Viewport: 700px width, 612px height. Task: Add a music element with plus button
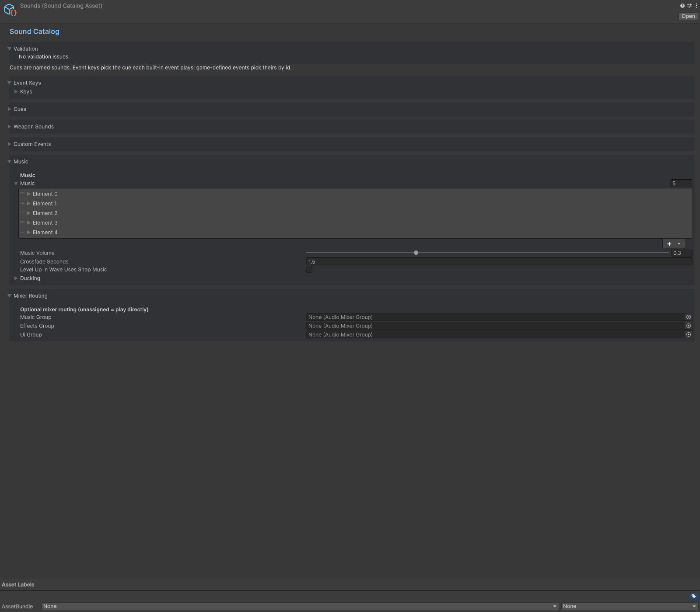pyautogui.click(x=669, y=244)
